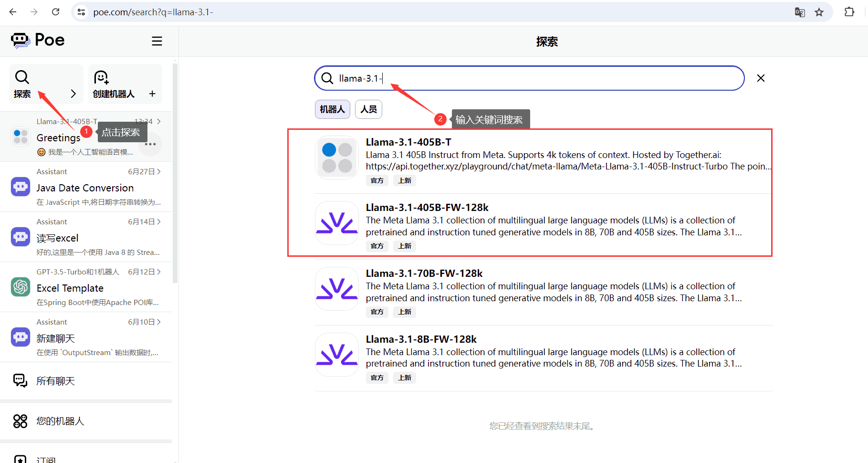Expand chevron beside 6月10日
Screen dimensions: 868x463
(x=158, y=322)
